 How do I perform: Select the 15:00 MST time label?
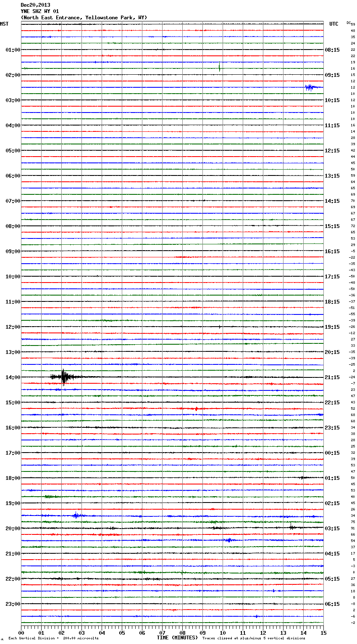coord(13,403)
